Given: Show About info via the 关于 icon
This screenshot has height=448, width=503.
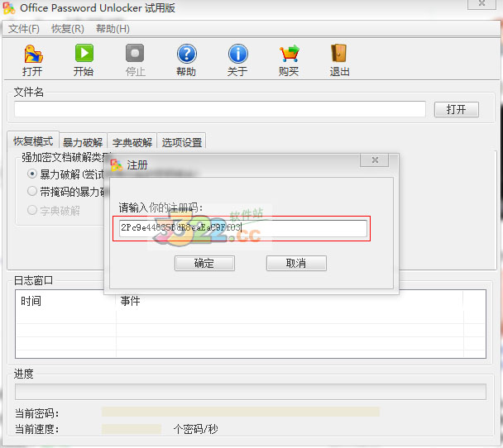Looking at the screenshot, I should [x=238, y=54].
